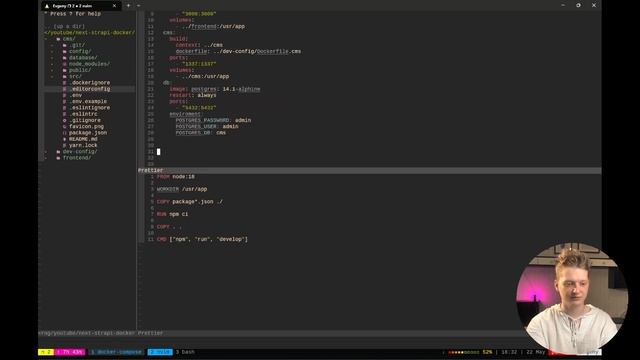Image resolution: width=640 pixels, height=360 pixels.
Task: Click 'FROM node:18' line in lower pane
Action: [176, 177]
